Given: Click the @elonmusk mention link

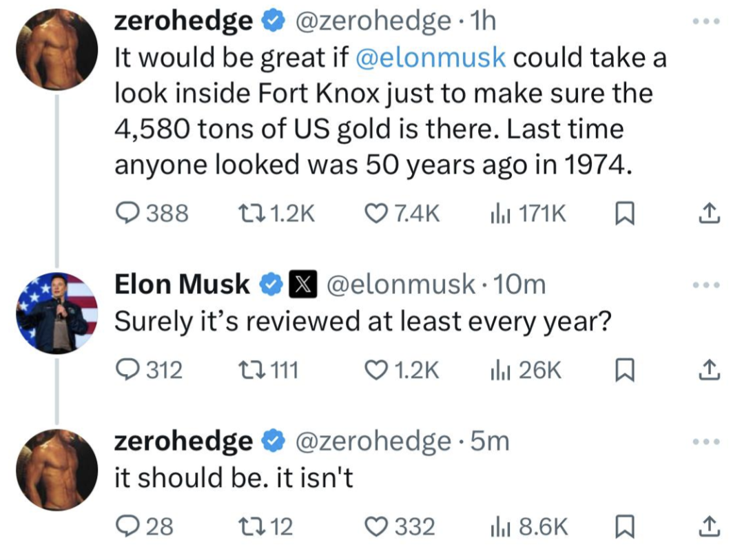Looking at the screenshot, I should coord(431,58).
